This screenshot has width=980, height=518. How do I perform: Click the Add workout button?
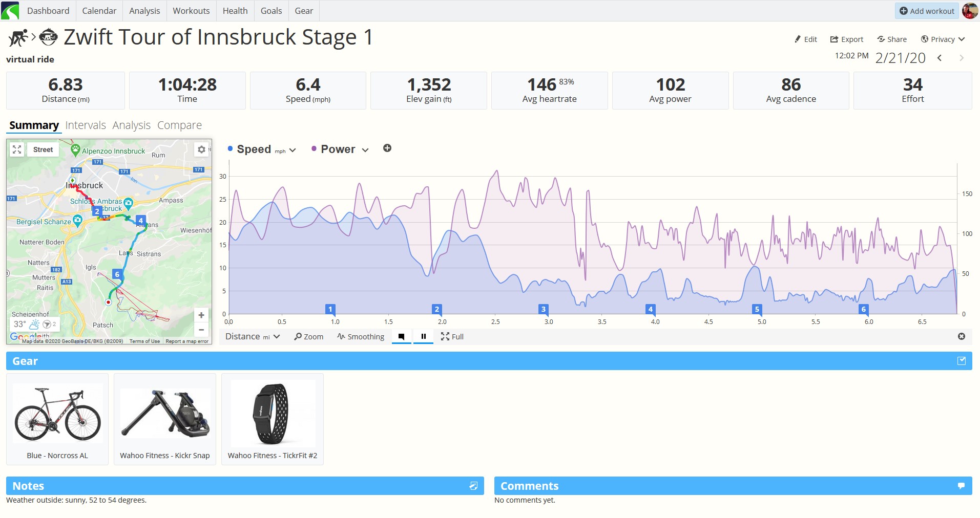coord(927,11)
